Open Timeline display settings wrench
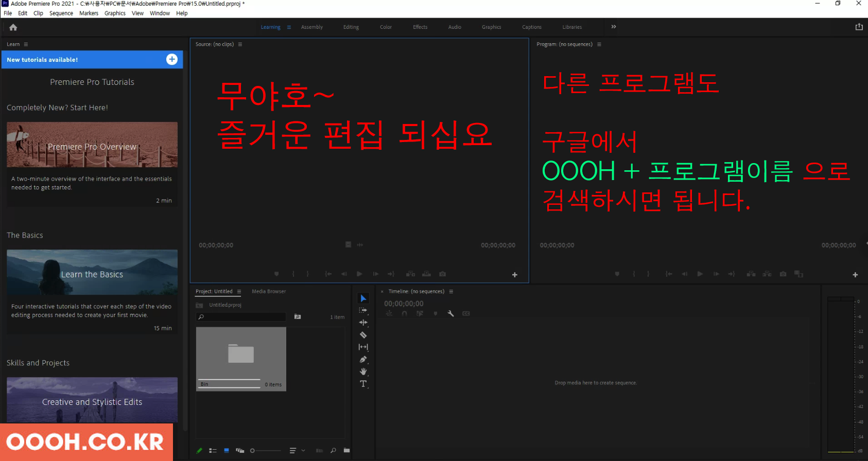Viewport: 868px width, 461px height. click(x=450, y=313)
